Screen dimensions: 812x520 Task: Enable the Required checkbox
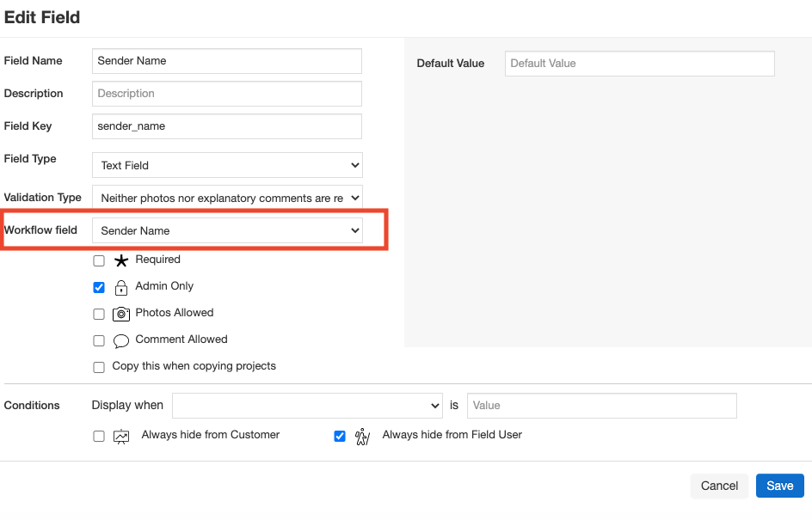[x=98, y=260]
